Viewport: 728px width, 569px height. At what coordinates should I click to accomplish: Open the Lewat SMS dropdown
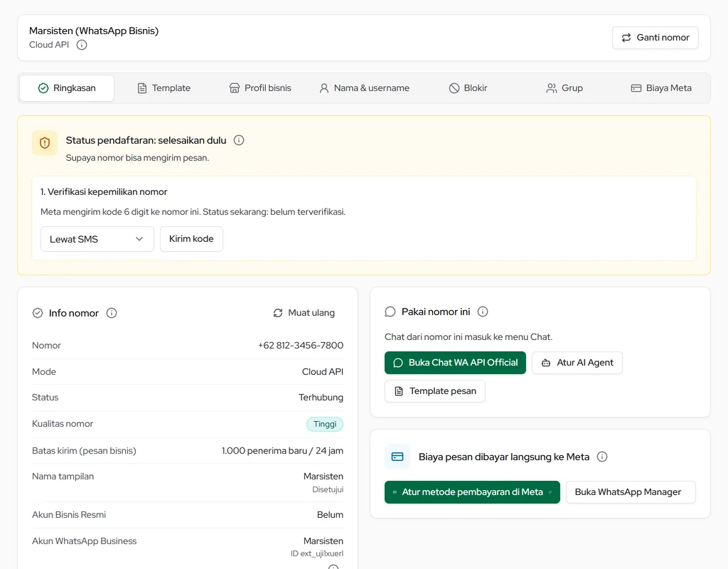[97, 239]
